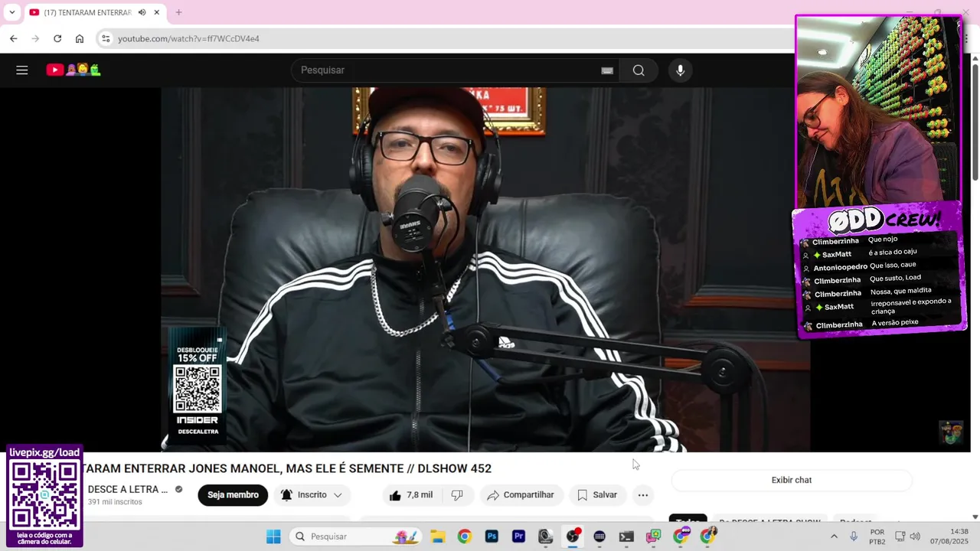Click the 391 mil inscritos subscriber count
The image size is (980, 551).
(115, 502)
